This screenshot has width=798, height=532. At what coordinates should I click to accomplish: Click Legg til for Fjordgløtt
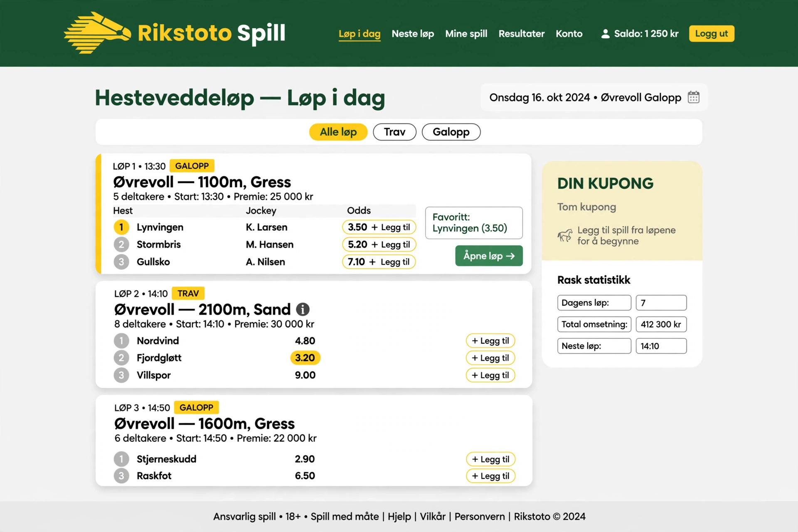click(x=490, y=358)
